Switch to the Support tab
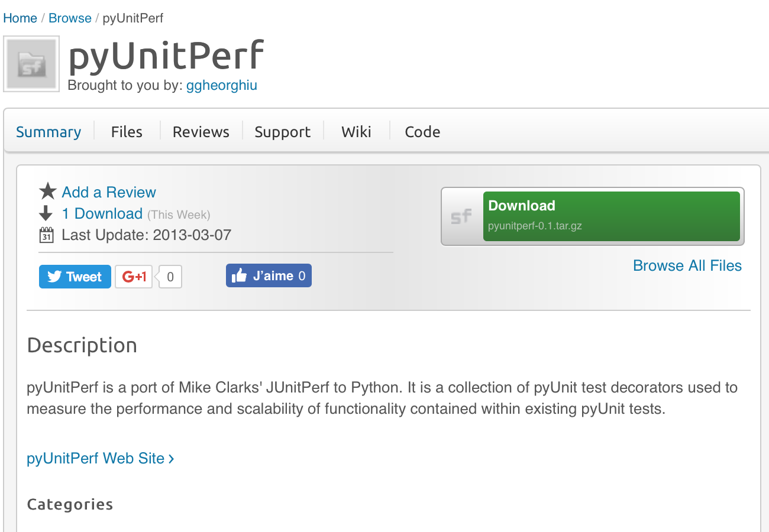This screenshot has width=769, height=532. [x=282, y=132]
